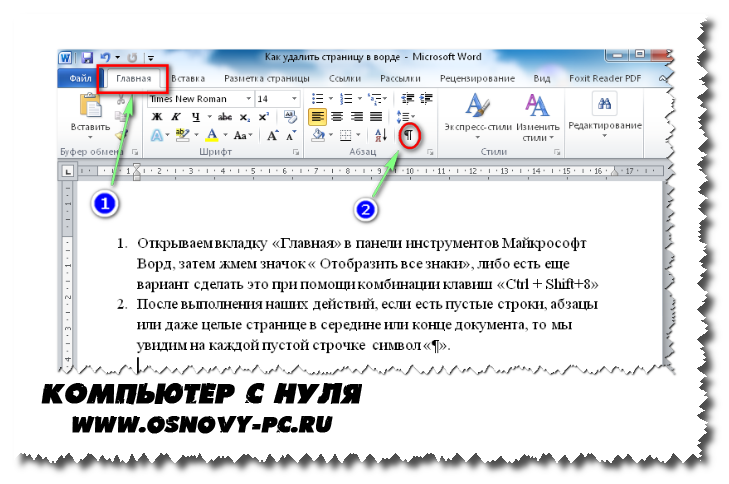
Task: Click the Borders grid icon
Action: (345, 135)
